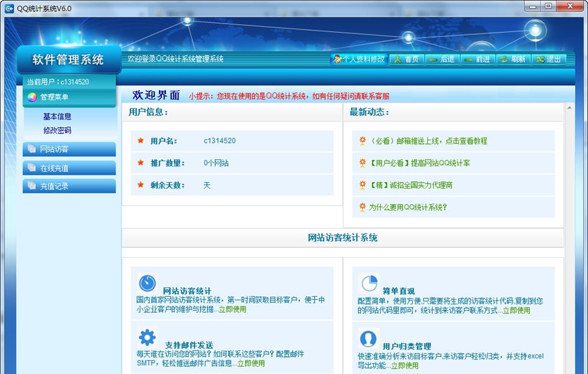Click the 用户信息 panel heading
This screenshot has height=374, width=588.
coord(148,112)
